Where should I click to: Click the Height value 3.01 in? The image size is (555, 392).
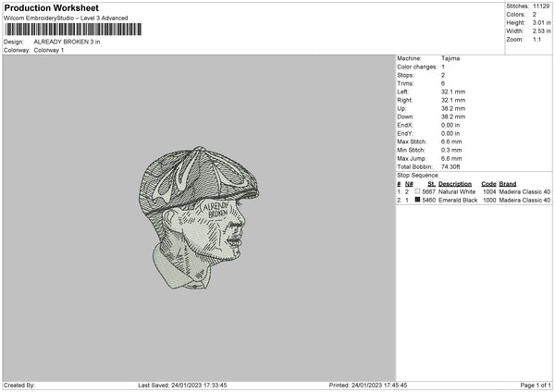(541, 22)
